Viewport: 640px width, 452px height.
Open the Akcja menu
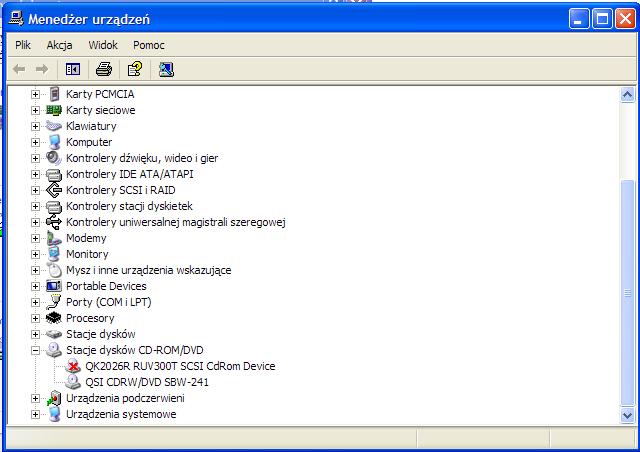point(59,45)
